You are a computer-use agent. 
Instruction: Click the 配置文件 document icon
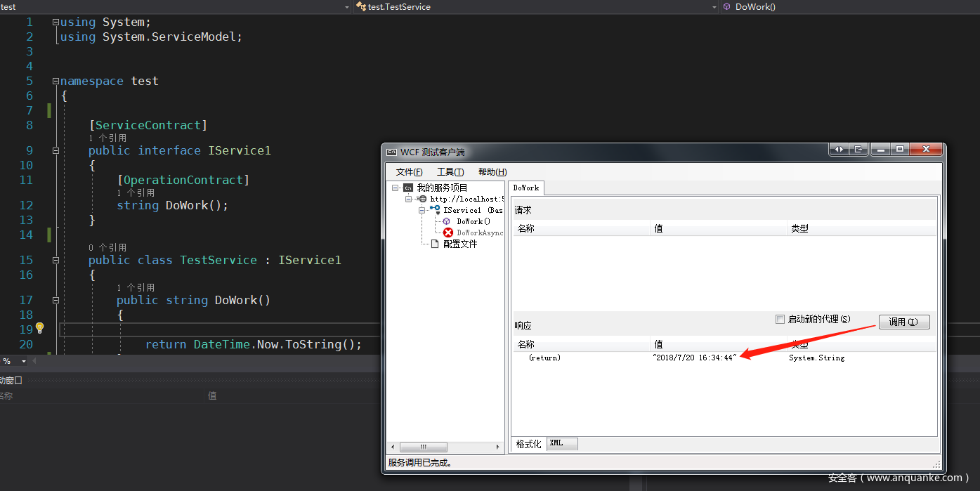coord(435,244)
